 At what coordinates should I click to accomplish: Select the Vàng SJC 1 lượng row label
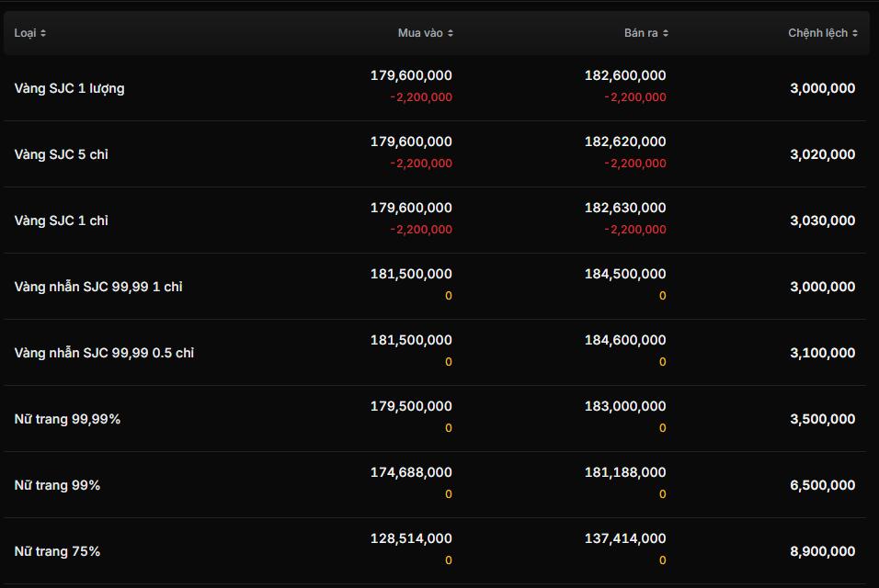click(x=69, y=88)
